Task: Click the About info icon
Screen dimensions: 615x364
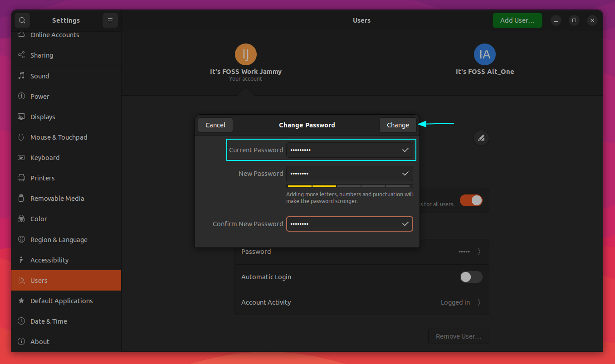Action: [x=21, y=341]
